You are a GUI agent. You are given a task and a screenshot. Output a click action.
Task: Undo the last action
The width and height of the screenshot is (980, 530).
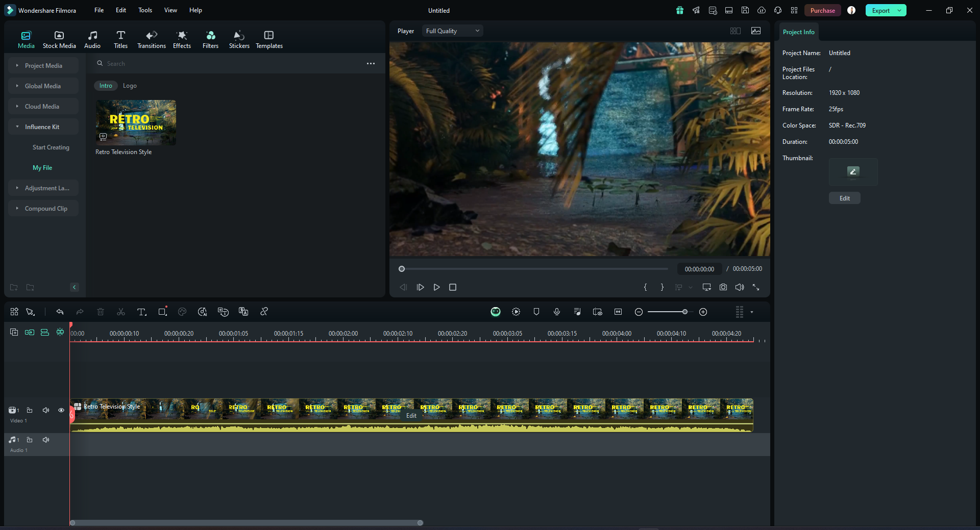tap(60, 312)
